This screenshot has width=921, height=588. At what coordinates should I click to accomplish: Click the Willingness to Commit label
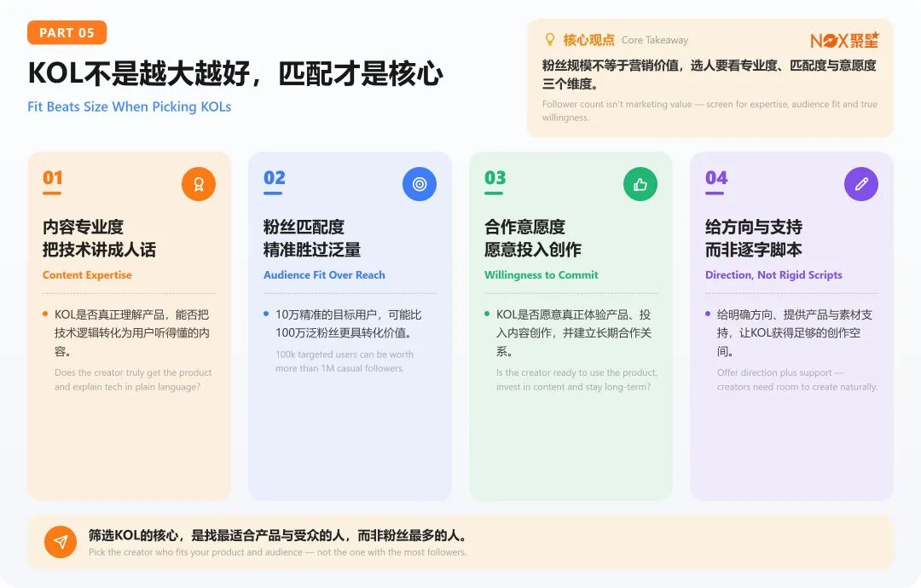[x=541, y=274]
